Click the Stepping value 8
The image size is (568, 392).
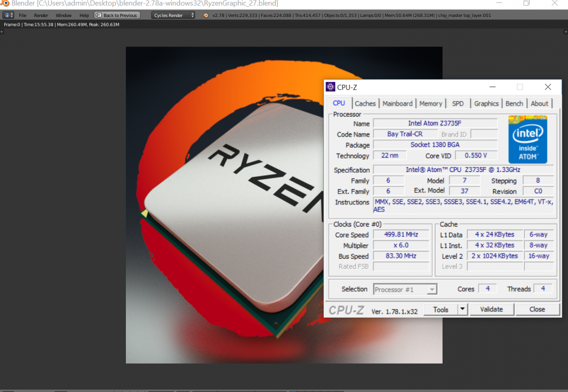point(538,180)
